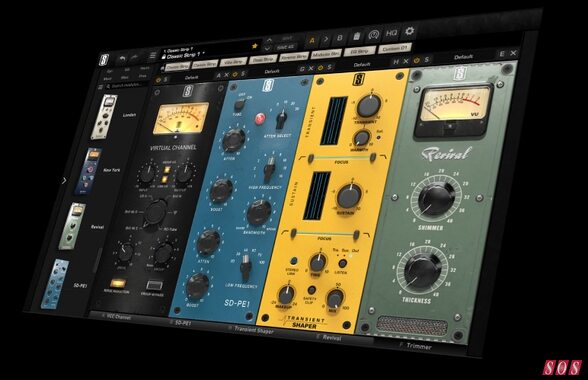Bypass the Revival module with its power button
Screen dimensions: 588x380
(416, 60)
